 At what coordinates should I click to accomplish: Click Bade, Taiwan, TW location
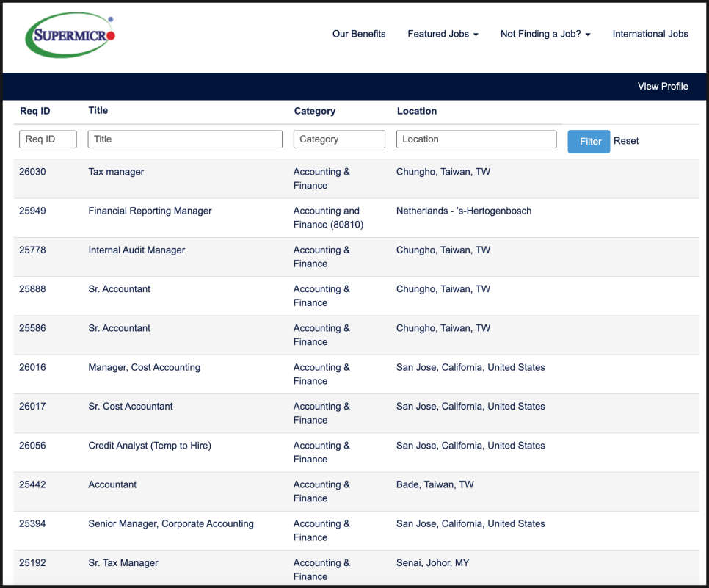pos(435,485)
